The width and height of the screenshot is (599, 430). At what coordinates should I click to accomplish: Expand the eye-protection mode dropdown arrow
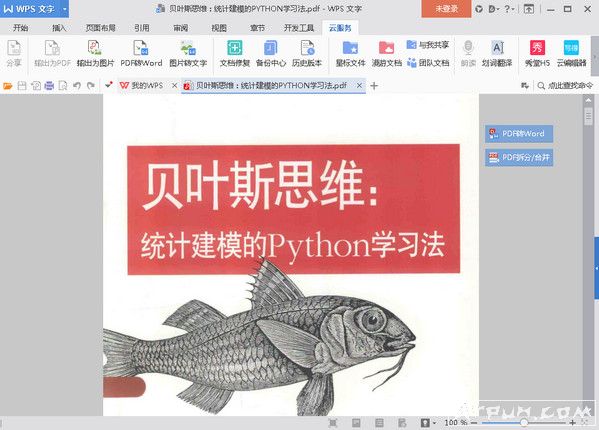tap(434, 422)
